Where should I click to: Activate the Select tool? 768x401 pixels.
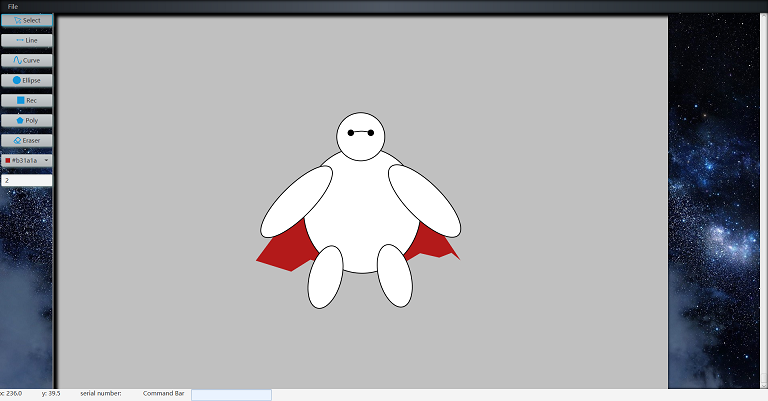click(x=26, y=21)
